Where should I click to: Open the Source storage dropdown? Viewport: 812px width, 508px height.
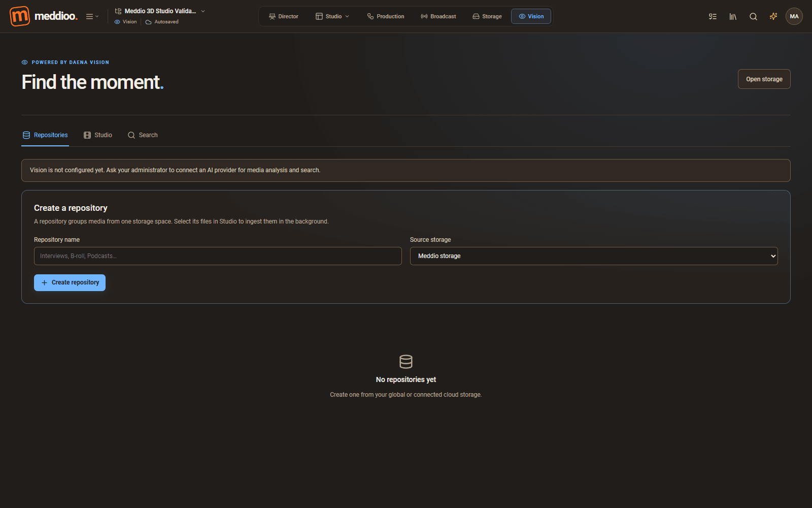pyautogui.click(x=594, y=256)
